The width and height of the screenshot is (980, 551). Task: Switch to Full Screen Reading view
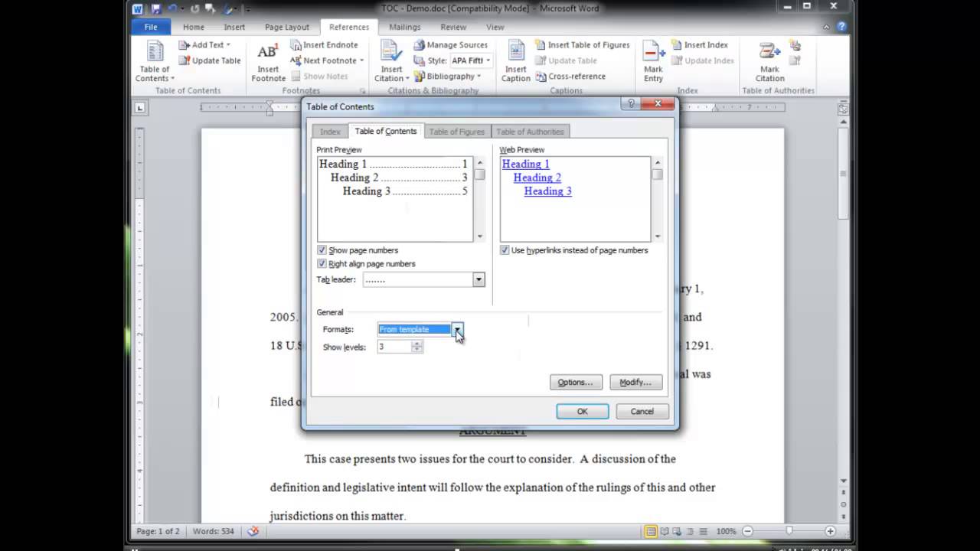(665, 531)
